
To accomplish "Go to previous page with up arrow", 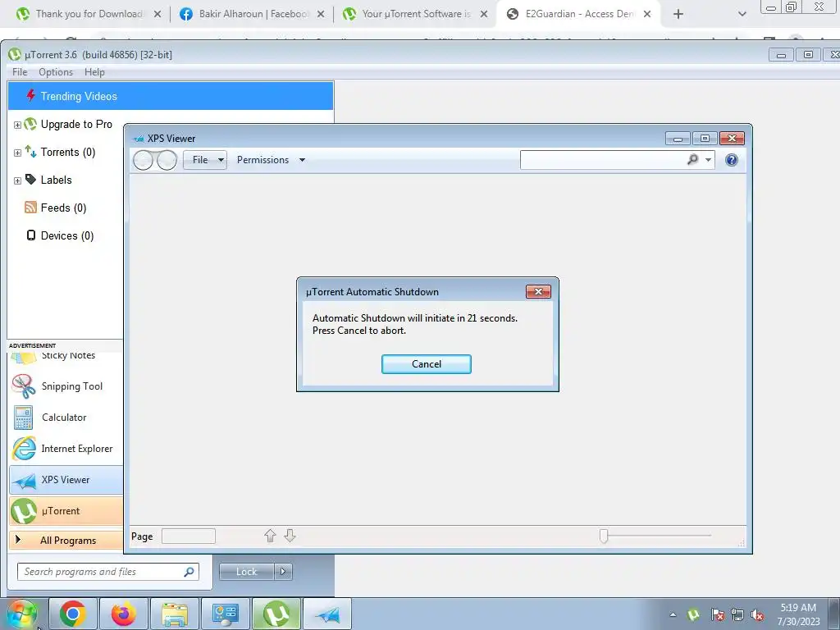I will click(x=270, y=535).
